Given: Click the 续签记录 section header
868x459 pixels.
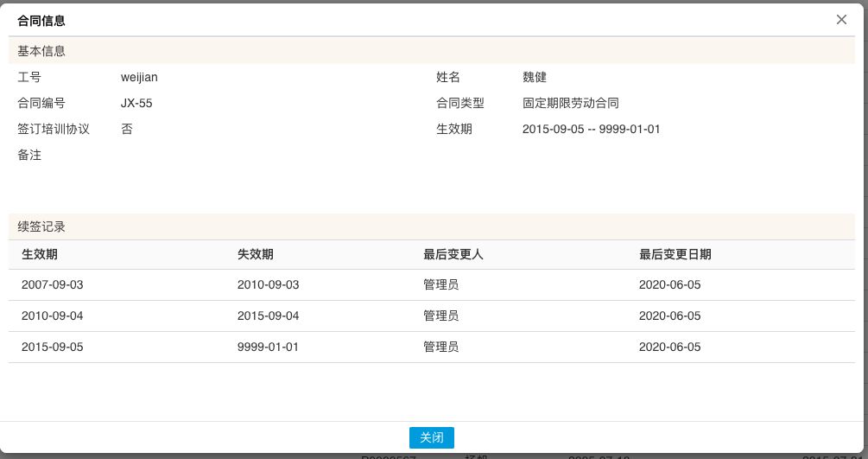Looking at the screenshot, I should [x=41, y=226].
